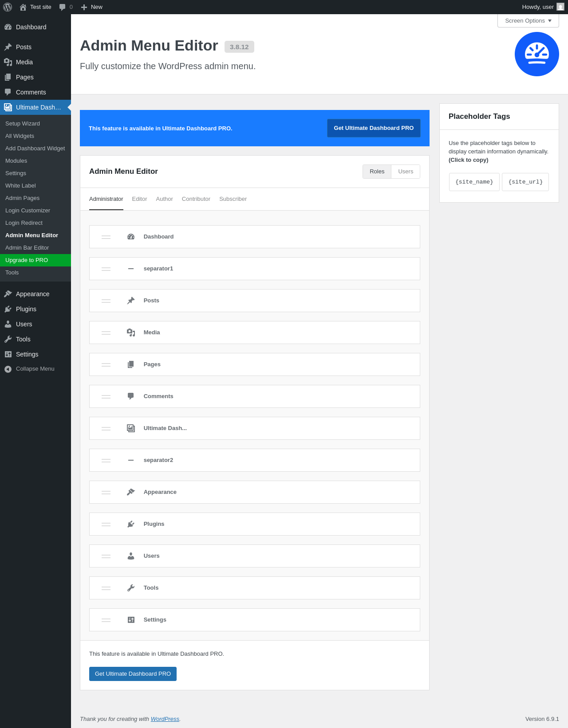This screenshot has width=568, height=728.
Task: Click the Collapse Menu arrow icon
Action: click(x=8, y=369)
